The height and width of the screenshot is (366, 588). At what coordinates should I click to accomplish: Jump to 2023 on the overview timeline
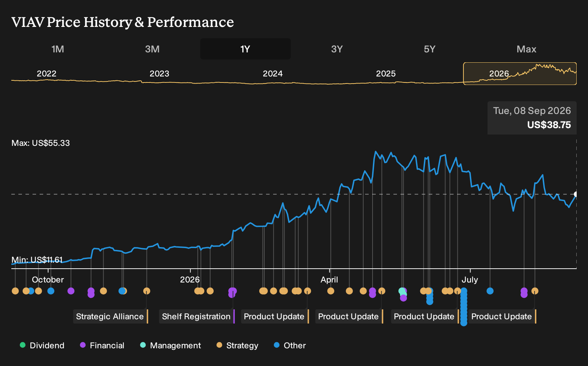coord(160,74)
